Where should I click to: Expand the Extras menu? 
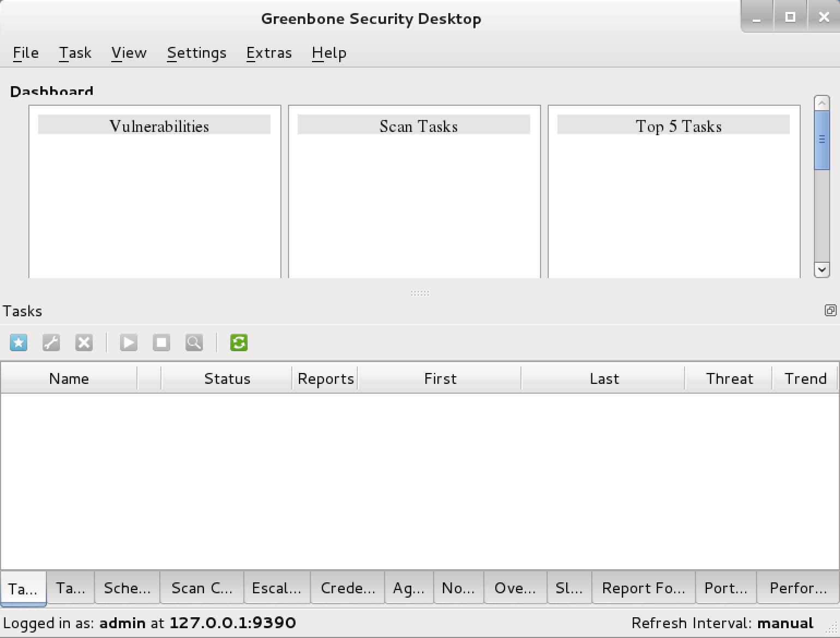point(269,53)
